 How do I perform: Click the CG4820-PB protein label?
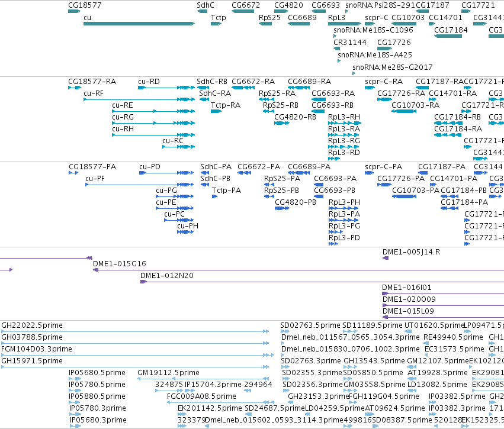[x=296, y=202]
